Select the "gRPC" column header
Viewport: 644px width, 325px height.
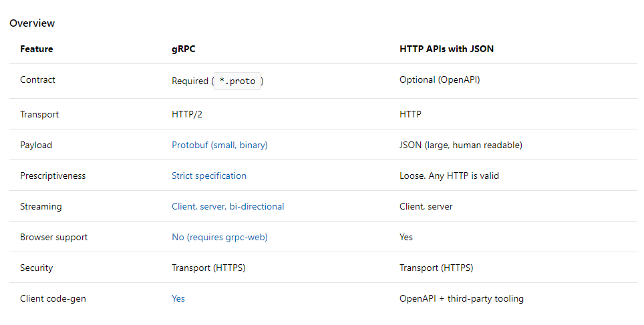(x=183, y=49)
